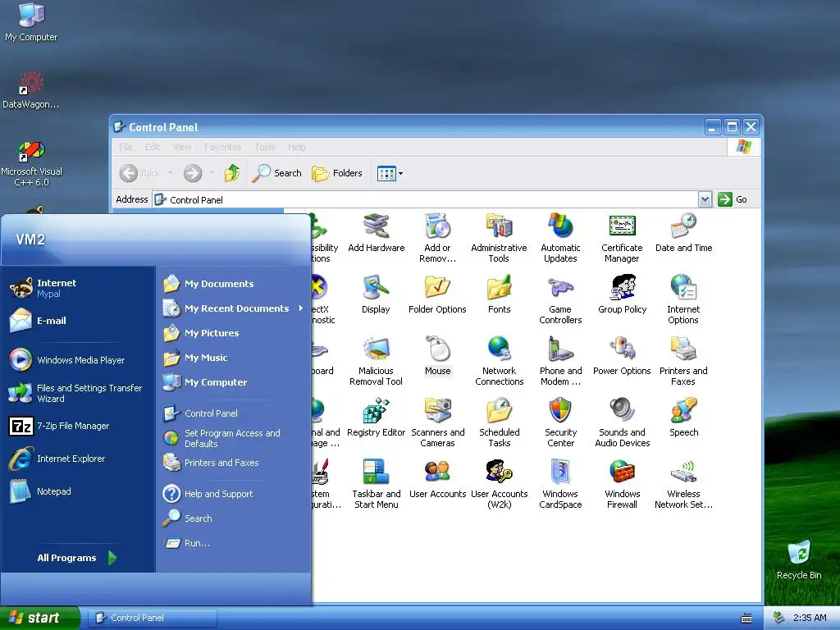Open Display settings icon
Viewport: 840px width, 630px height.
(x=376, y=294)
